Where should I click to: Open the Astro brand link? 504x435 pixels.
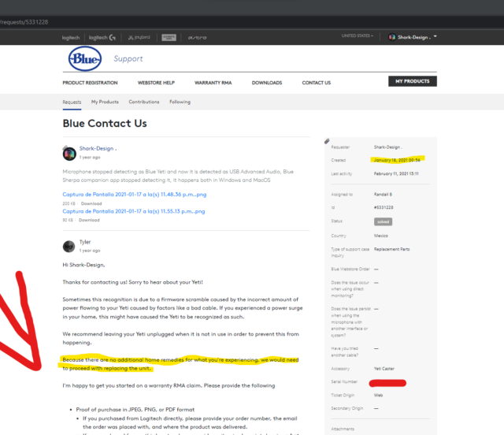tap(198, 38)
